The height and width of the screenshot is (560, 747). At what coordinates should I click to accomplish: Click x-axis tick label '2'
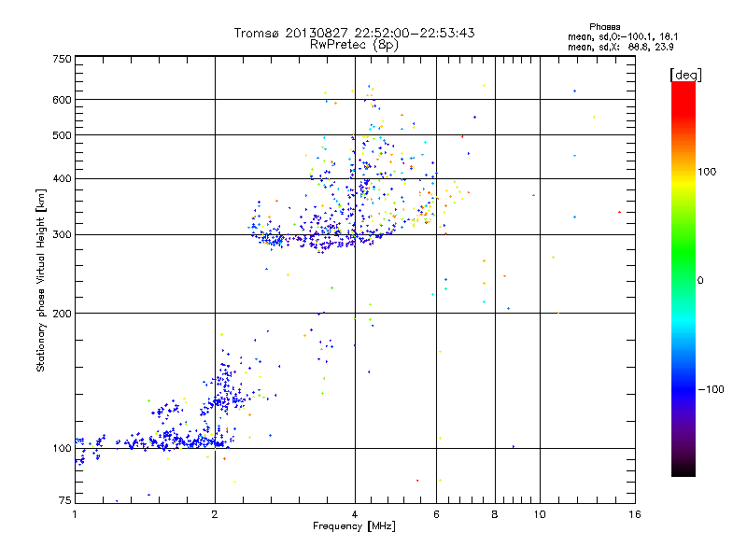click(x=215, y=514)
